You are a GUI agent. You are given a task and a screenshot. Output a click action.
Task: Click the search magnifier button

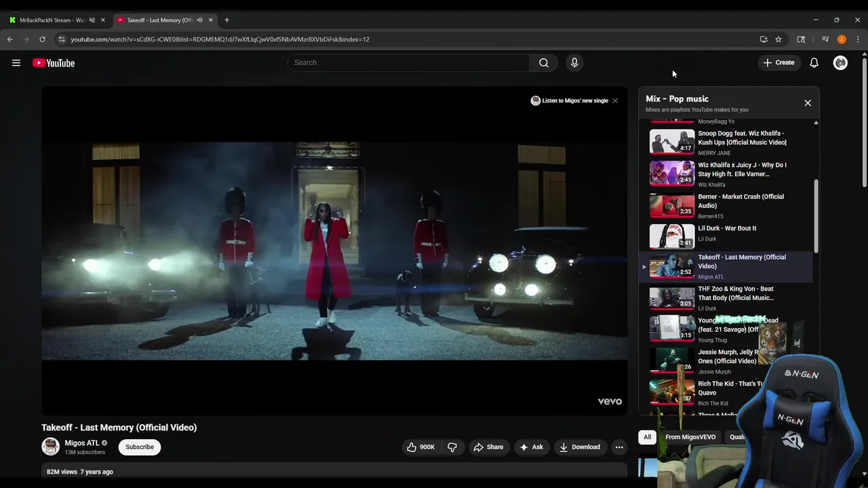544,63
